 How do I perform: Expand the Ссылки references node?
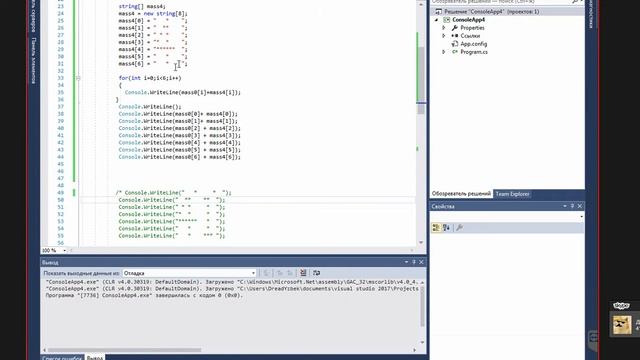(x=444, y=36)
